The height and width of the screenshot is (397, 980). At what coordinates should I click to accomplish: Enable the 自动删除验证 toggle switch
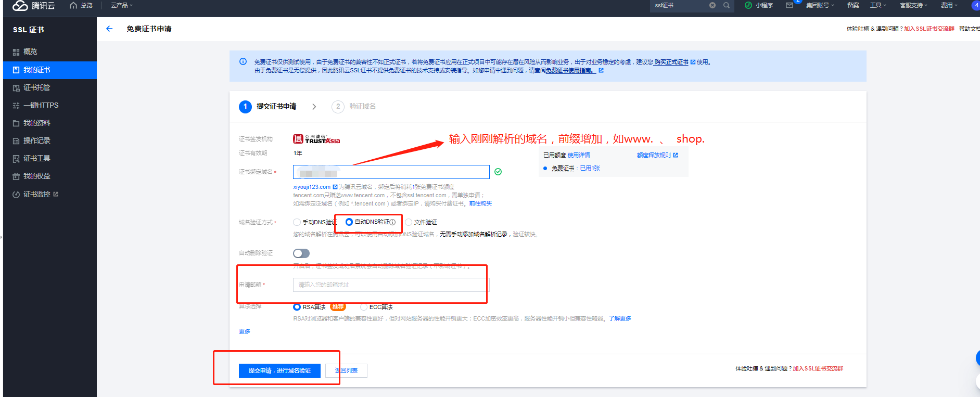click(x=301, y=253)
